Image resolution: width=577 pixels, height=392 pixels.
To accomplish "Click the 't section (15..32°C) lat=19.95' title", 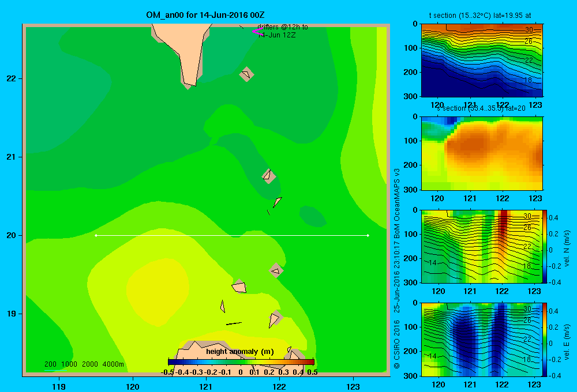I will tap(480, 16).
